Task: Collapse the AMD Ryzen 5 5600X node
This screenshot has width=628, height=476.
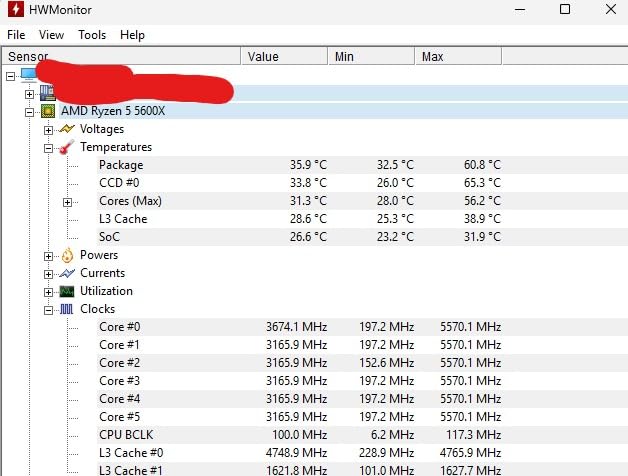Action: 29,112
